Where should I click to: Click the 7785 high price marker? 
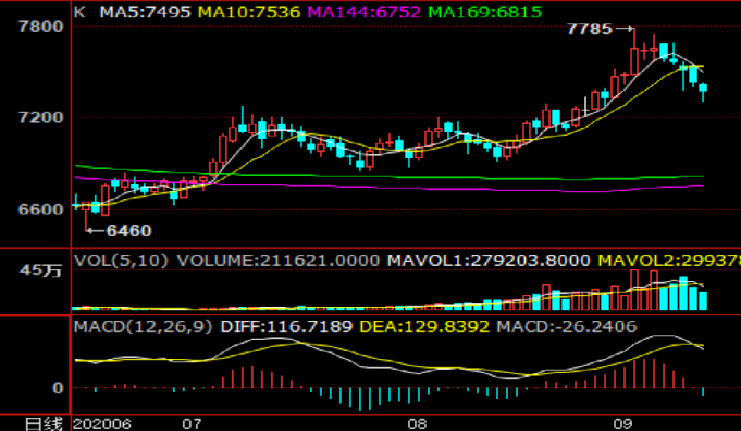(x=589, y=29)
